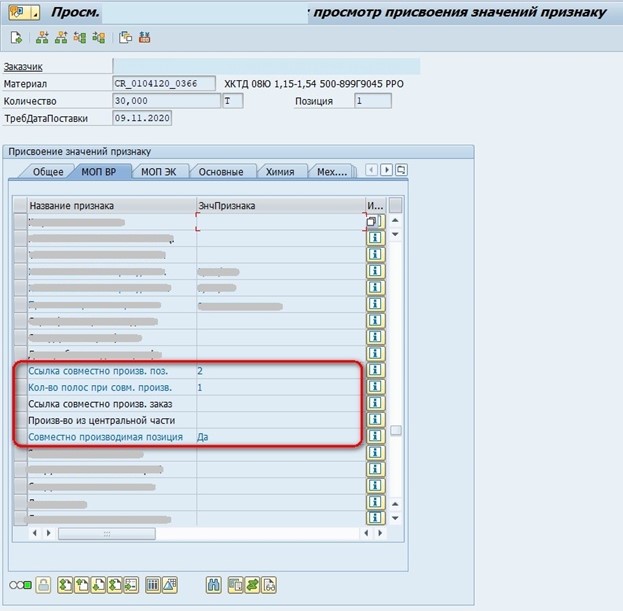Screen dimensions: 623x611
Task: Switch to the МОП ВР tab
Action: coord(99,172)
